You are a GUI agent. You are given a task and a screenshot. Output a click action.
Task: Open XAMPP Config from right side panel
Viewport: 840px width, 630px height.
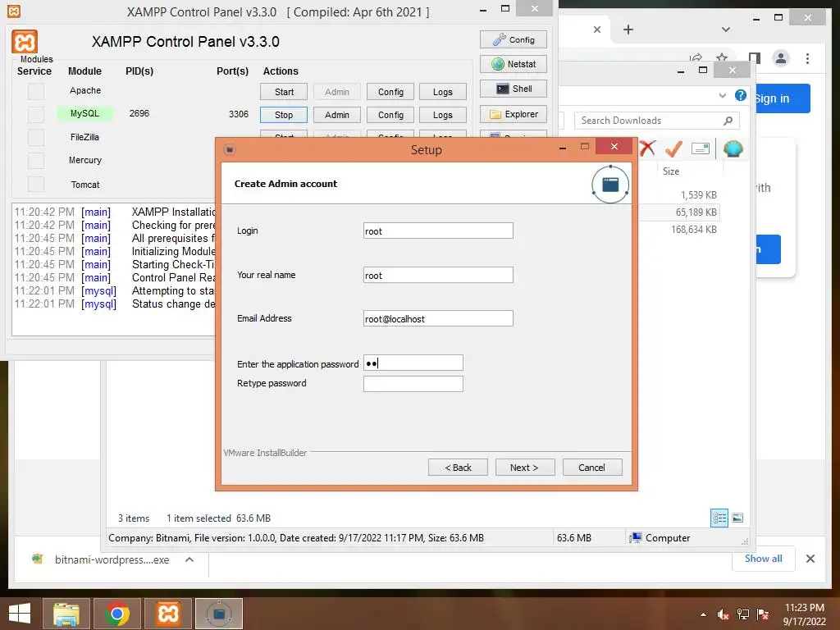tap(514, 39)
